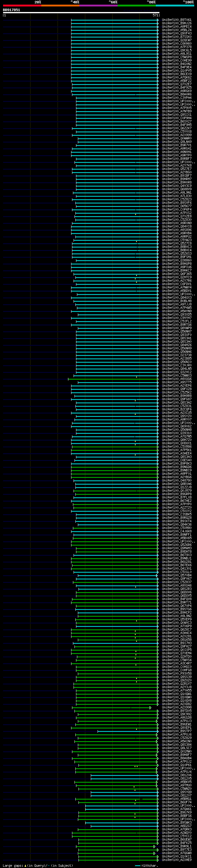Select the UniRef100_C5WSP8 label

[x=176, y=57]
